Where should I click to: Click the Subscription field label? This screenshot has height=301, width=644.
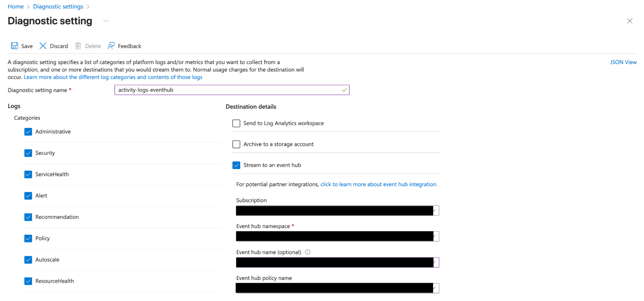point(252,200)
